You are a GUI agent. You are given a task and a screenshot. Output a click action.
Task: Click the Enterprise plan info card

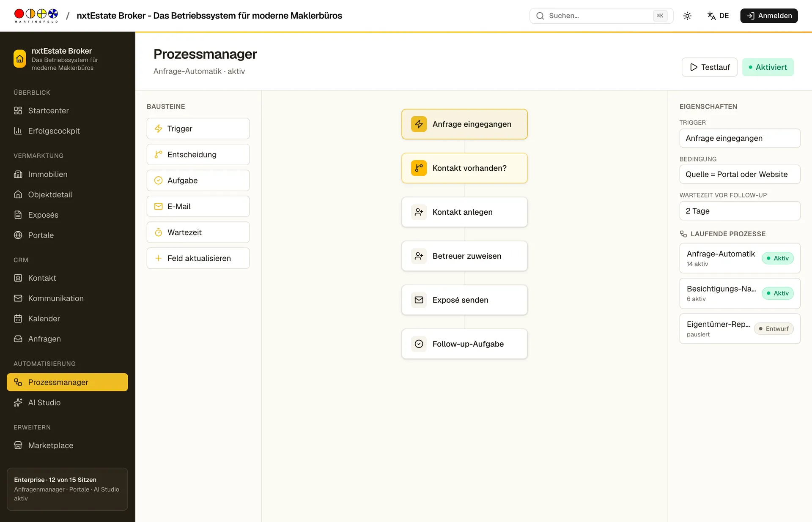(67, 489)
